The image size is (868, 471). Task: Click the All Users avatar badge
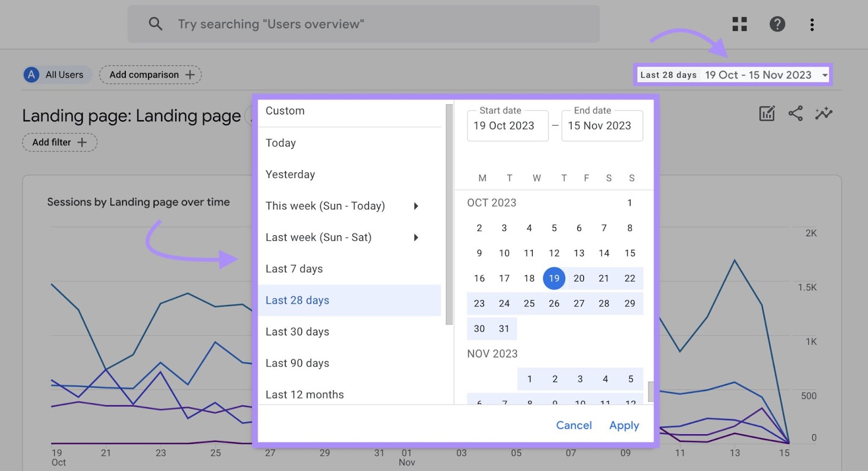(x=31, y=75)
